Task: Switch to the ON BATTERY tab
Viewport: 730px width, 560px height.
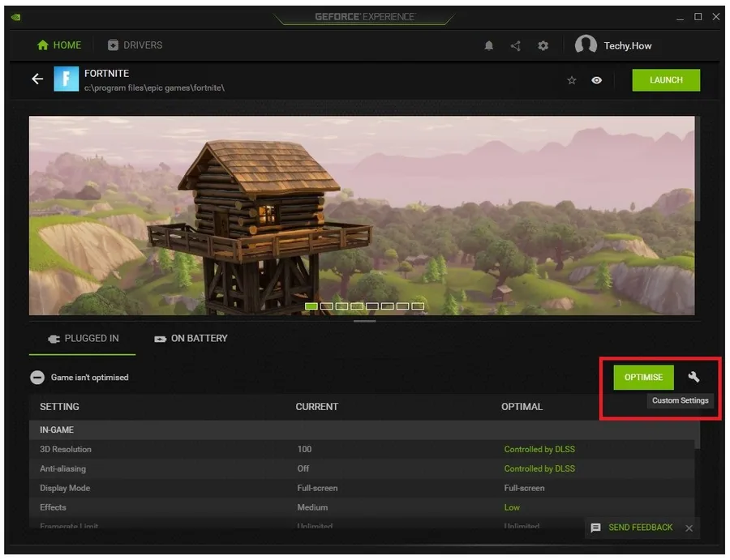Action: 191,339
